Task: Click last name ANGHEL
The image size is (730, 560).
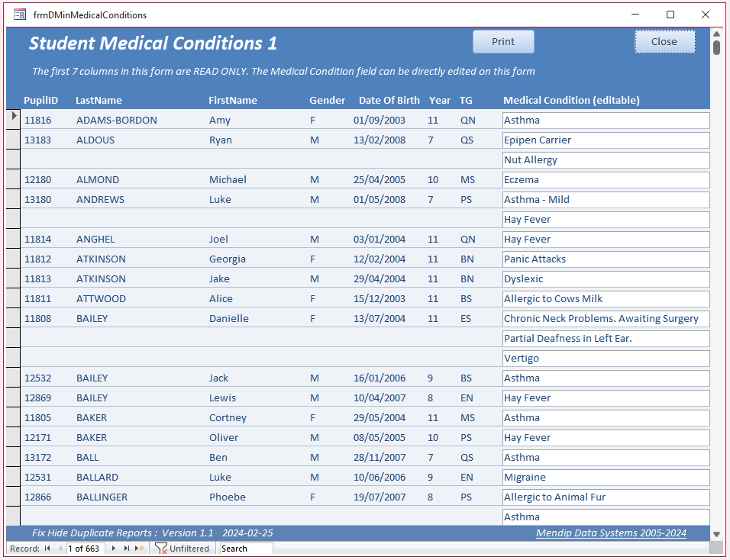Action: (95, 239)
